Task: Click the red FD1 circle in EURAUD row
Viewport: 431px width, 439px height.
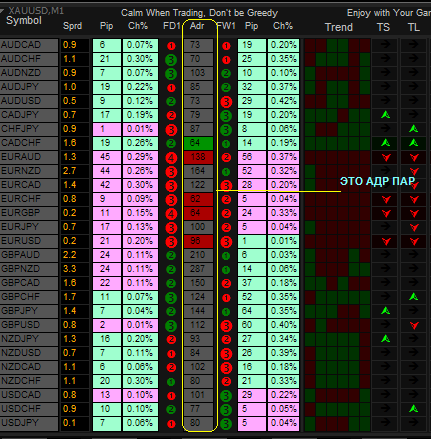Action: 171,157
